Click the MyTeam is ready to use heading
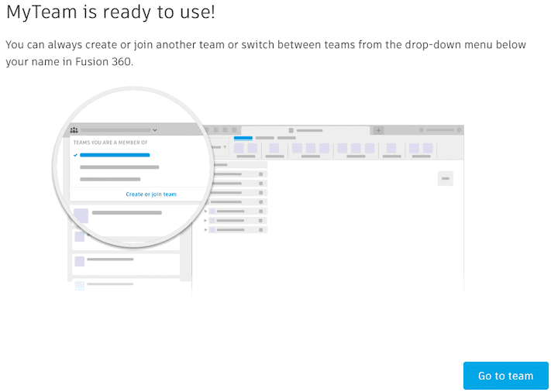Image resolution: width=551 pixels, height=392 pixels. 111,12
